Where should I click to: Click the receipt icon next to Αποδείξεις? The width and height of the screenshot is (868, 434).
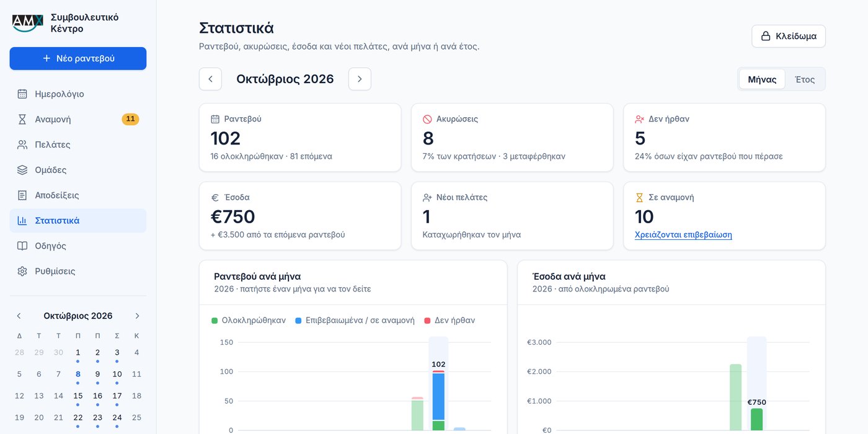[x=22, y=195]
